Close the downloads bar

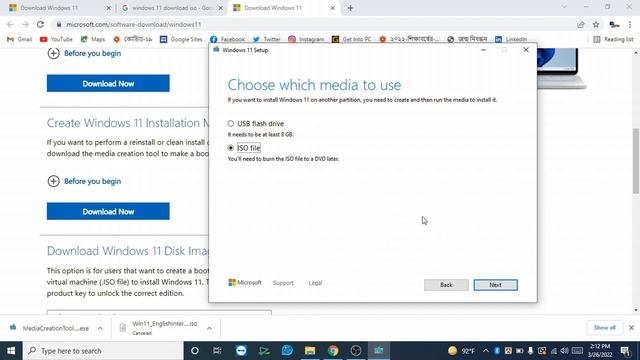click(x=631, y=328)
